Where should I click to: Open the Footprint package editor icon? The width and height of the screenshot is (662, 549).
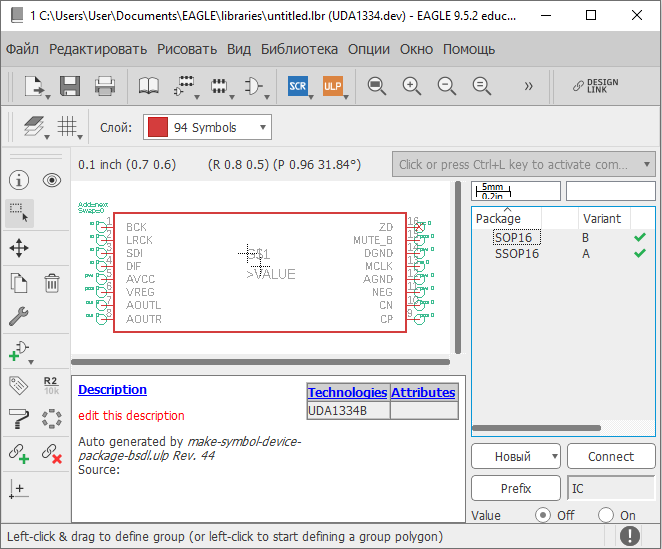pos(219,86)
